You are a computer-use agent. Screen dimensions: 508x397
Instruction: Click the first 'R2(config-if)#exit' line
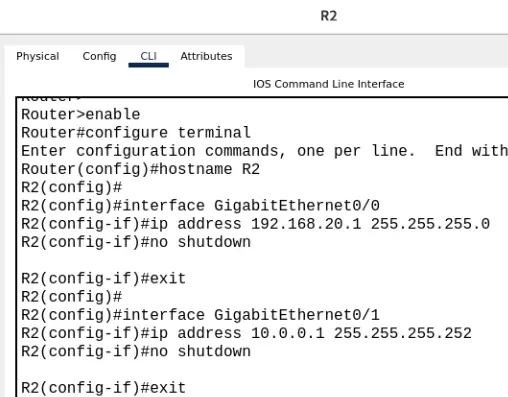(x=103, y=278)
